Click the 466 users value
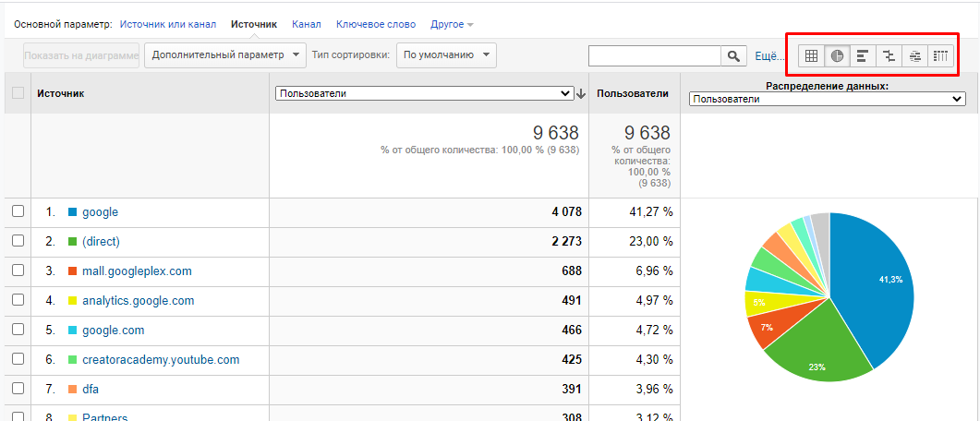Image resolution: width=980 pixels, height=421 pixels. [x=572, y=330]
